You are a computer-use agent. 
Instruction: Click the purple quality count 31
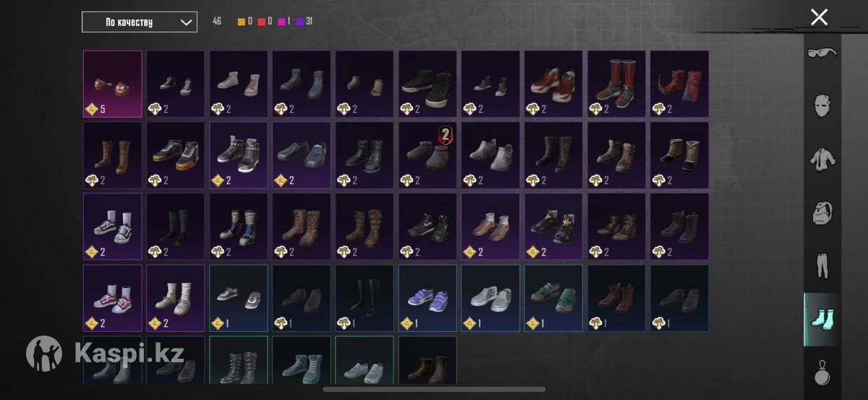tap(304, 22)
